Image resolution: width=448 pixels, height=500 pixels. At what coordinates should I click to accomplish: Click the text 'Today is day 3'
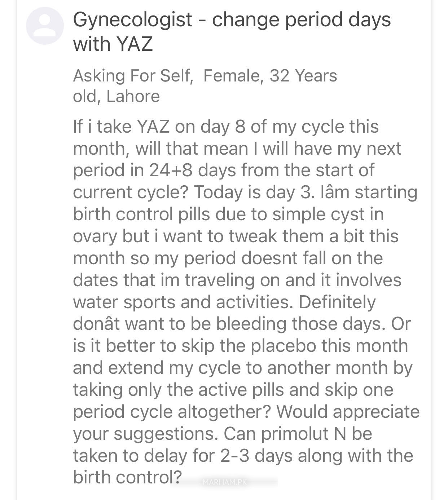coord(252,192)
